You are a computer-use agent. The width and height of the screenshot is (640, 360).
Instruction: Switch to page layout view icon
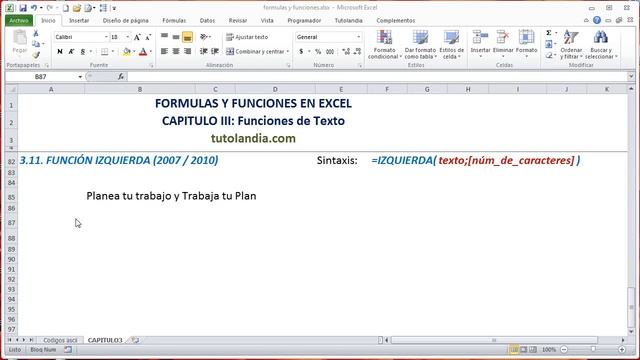[x=524, y=350]
